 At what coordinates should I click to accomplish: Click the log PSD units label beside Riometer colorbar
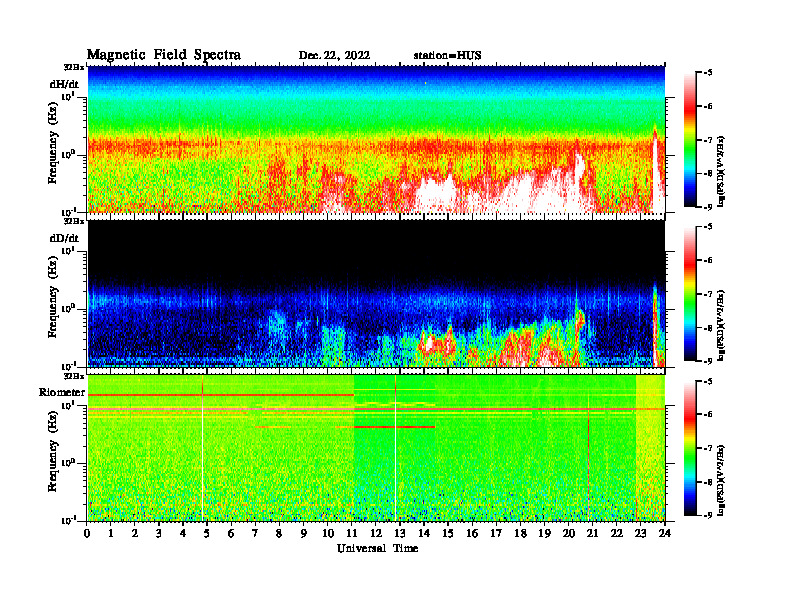[721, 480]
